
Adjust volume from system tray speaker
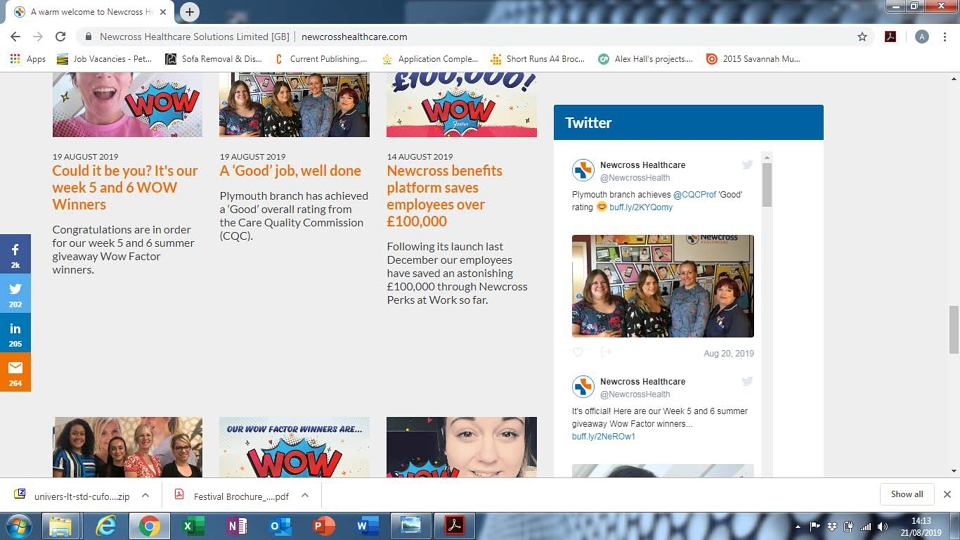tap(882, 527)
